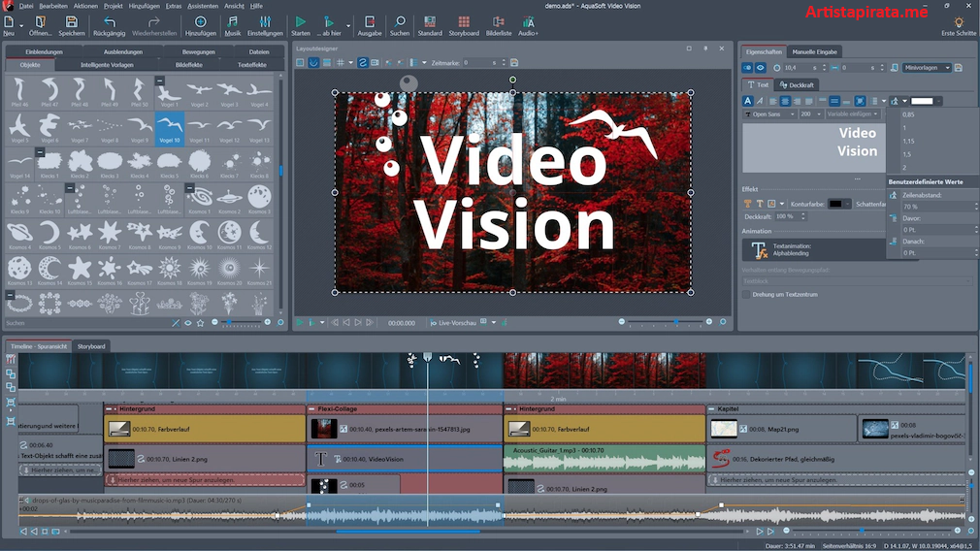
Task: Open Minivorlagen dropdown
Action: tap(927, 68)
